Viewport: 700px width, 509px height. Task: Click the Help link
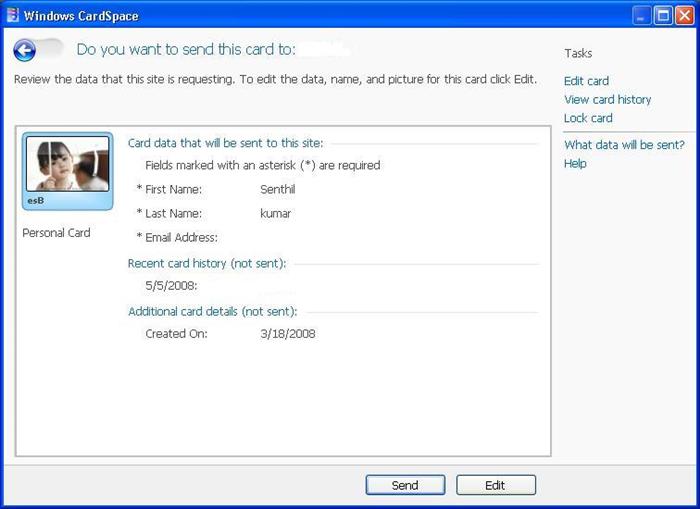coord(575,163)
